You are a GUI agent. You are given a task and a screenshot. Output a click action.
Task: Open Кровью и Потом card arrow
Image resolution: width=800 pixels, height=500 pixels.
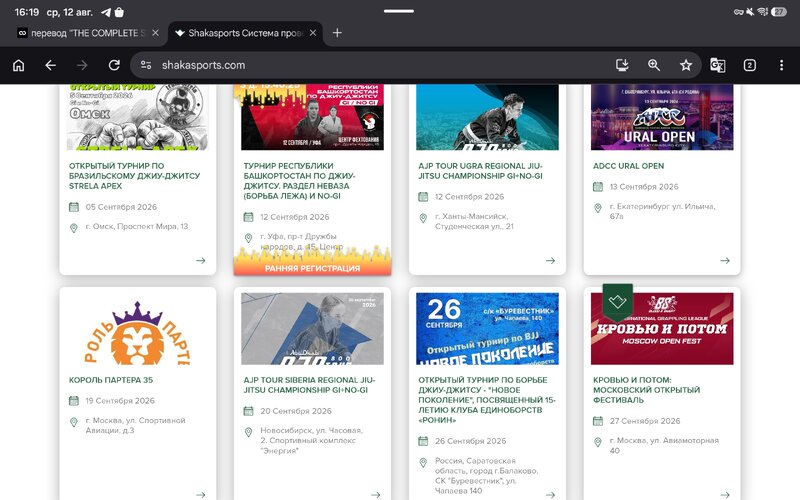[724, 495]
